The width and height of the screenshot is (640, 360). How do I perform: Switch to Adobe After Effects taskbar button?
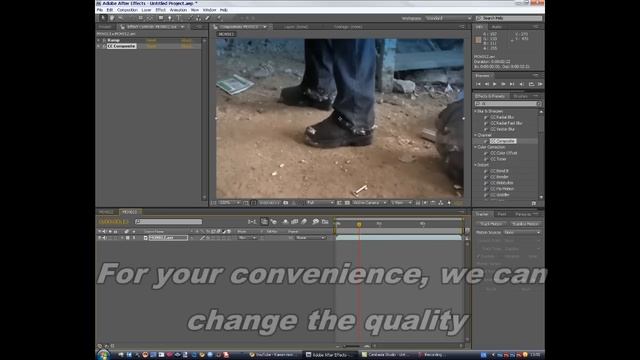(x=329, y=355)
